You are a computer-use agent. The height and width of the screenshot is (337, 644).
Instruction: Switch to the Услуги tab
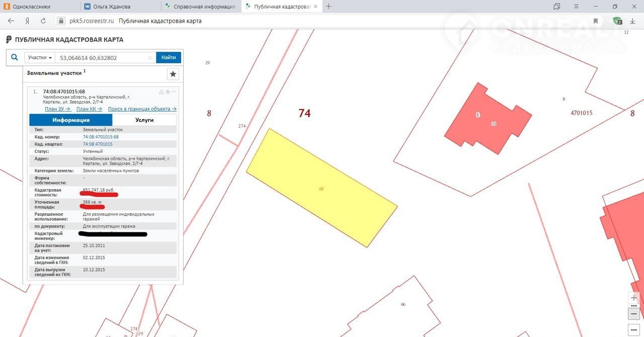(x=144, y=120)
